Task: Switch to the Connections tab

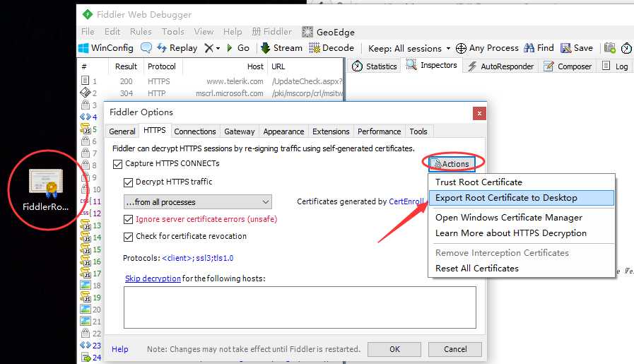Action: (x=195, y=131)
